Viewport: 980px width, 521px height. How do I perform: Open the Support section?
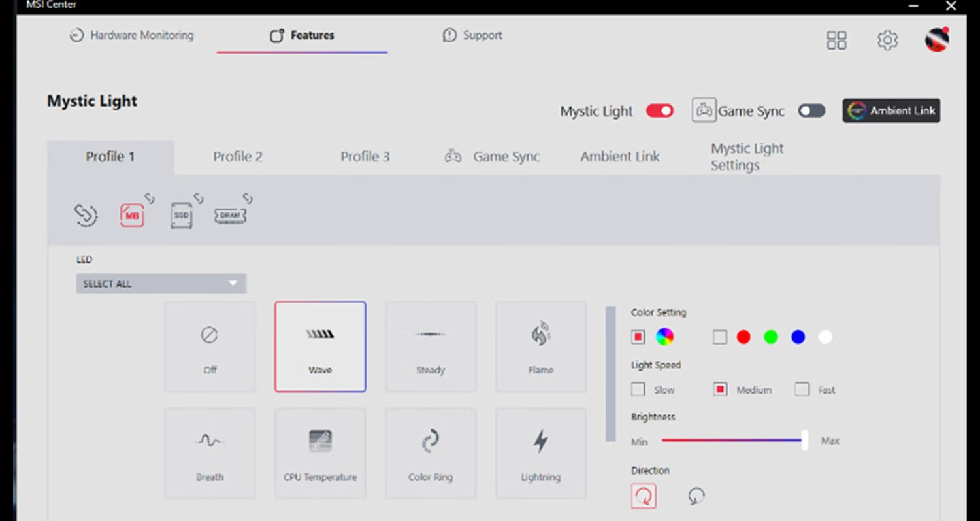[472, 35]
